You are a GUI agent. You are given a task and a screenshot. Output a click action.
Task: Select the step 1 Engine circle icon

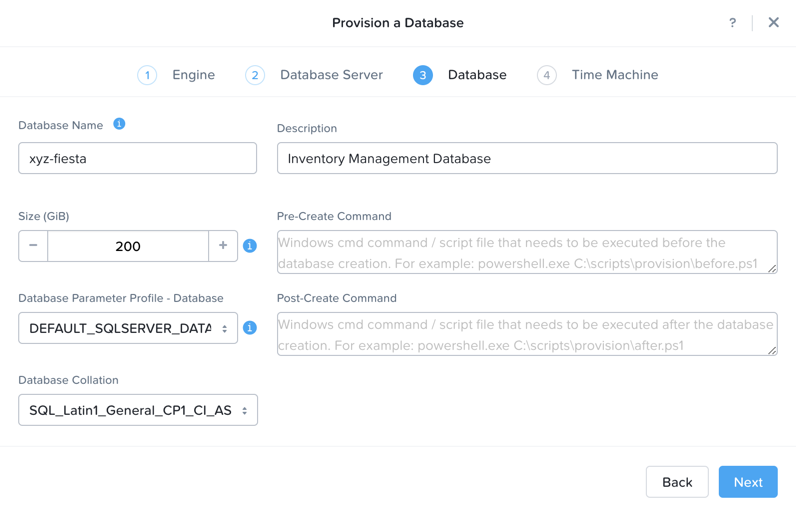[x=147, y=75]
